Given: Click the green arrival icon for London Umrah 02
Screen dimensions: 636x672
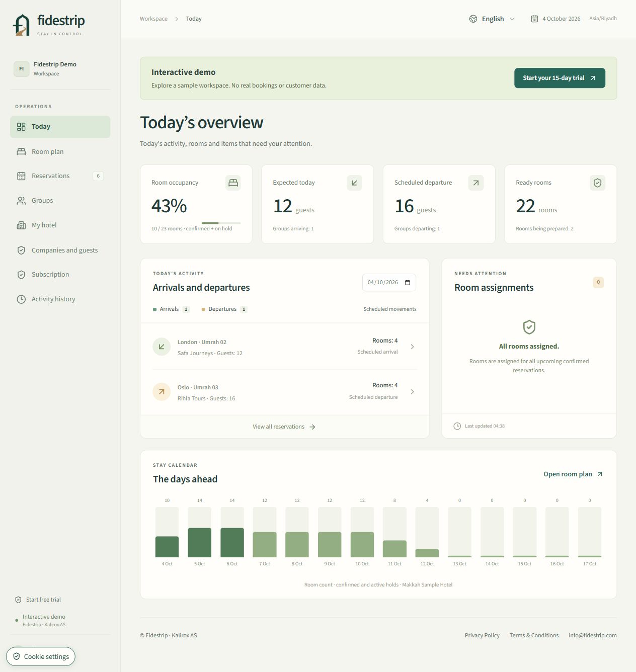Looking at the screenshot, I should tap(162, 347).
